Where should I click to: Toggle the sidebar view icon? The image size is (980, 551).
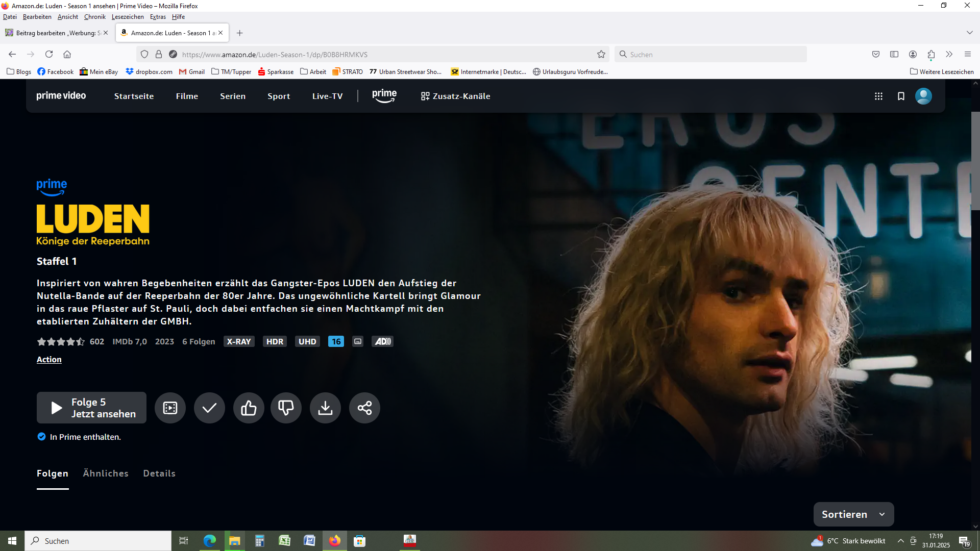click(x=894, y=54)
